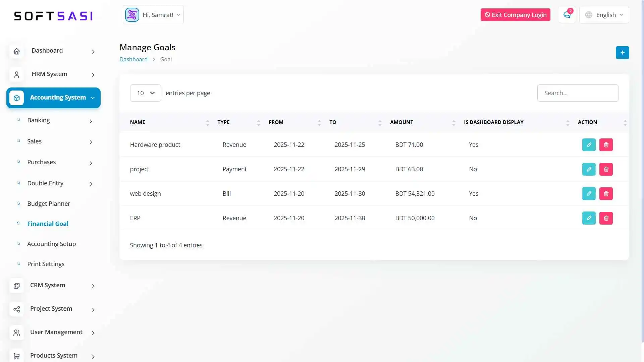Screen dimensions: 644x362
Task: Click the '2025-11-29' To date cell
Action: 350,169
